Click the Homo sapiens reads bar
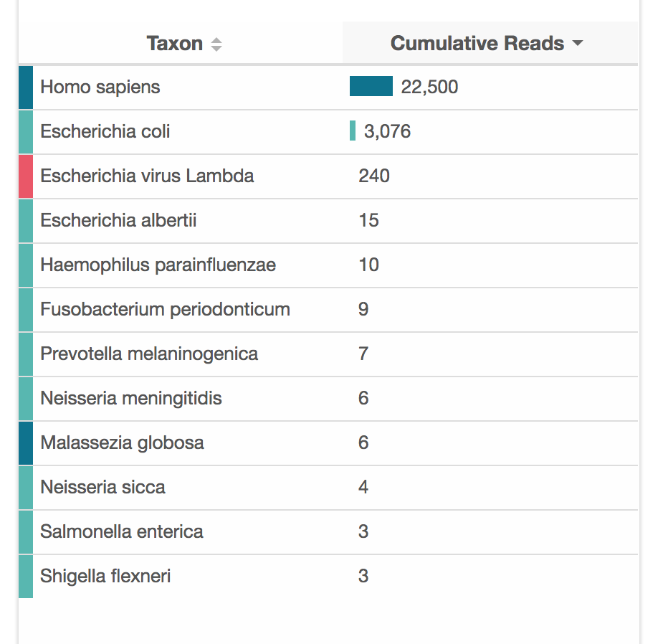Viewport: 668px width, 644px height. [371, 87]
